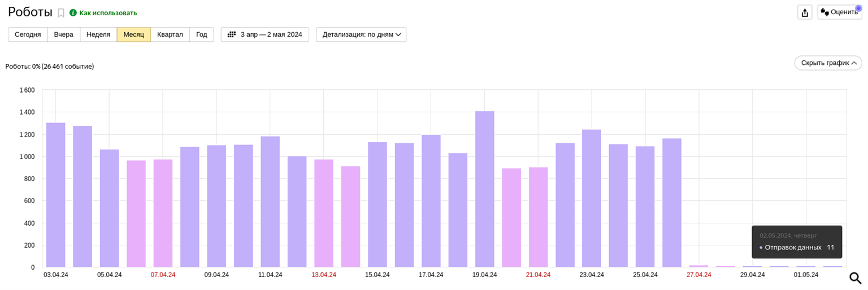
Task: Switch to the Неделя period
Action: (x=98, y=34)
